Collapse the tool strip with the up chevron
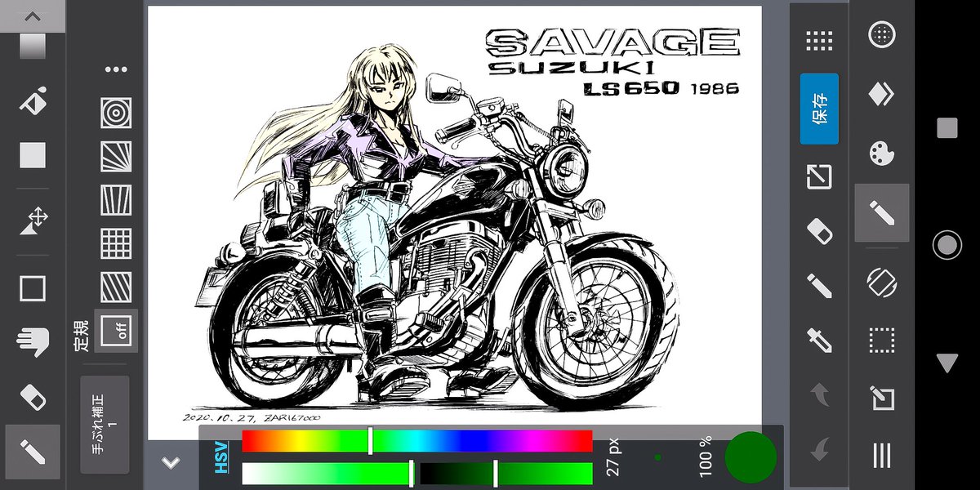The height and width of the screenshot is (490, 980). click(33, 16)
